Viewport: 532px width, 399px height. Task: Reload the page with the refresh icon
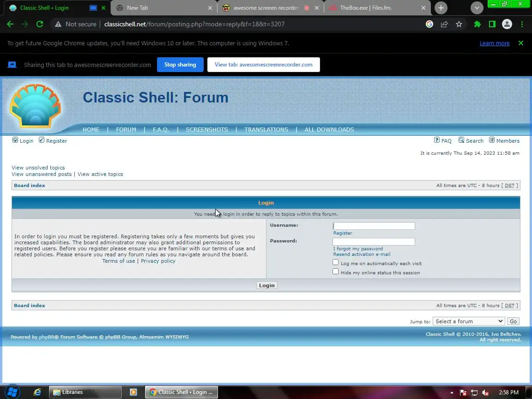coord(40,24)
